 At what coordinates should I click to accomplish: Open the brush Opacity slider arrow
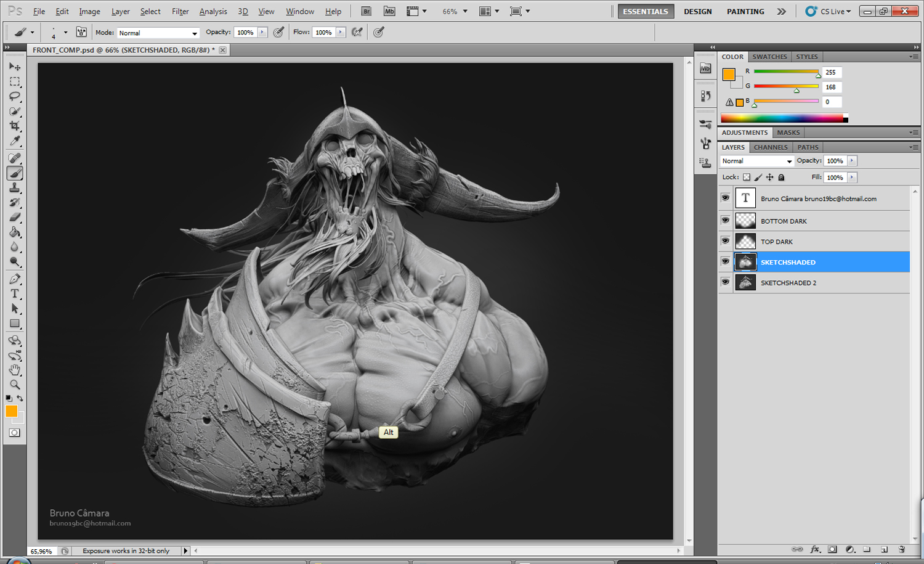tap(262, 32)
